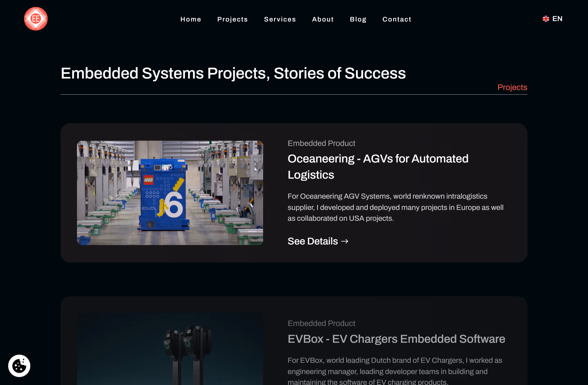Click Embedded Product label above EVBox
The image size is (588, 385).
pos(321,323)
